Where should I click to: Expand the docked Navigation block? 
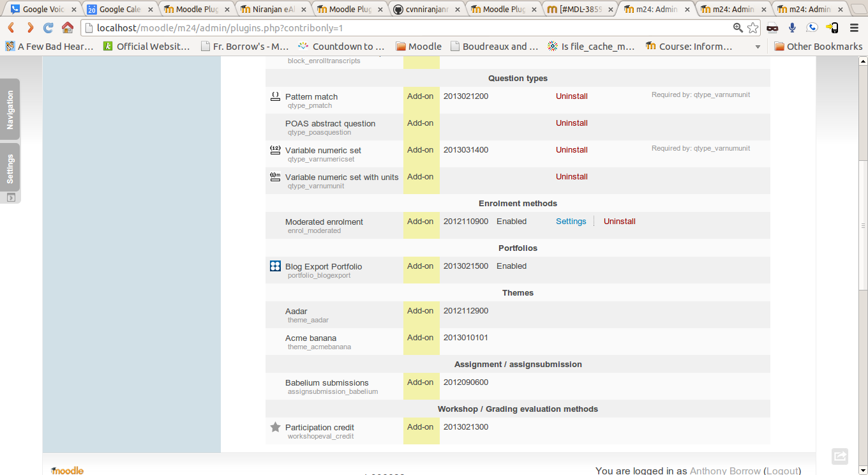click(10, 109)
